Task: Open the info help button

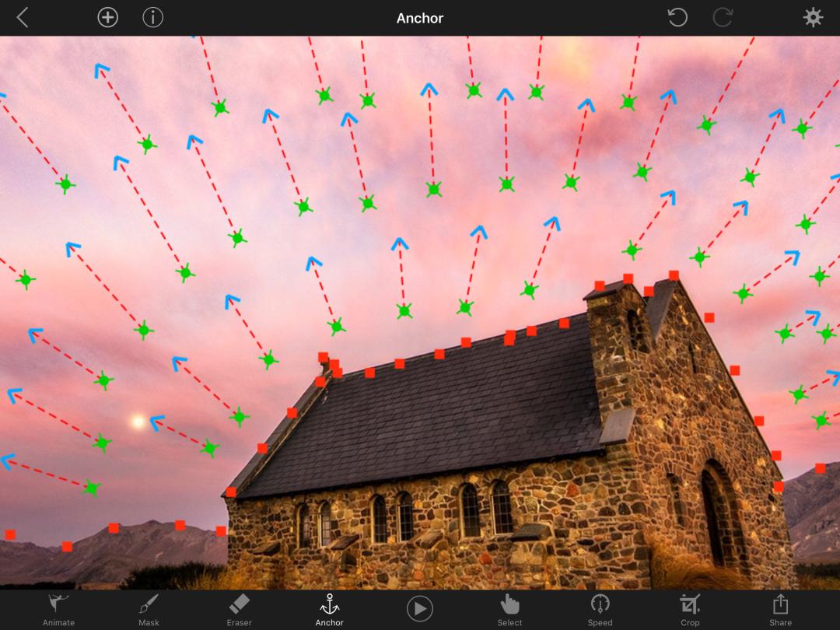Action: pos(152,18)
